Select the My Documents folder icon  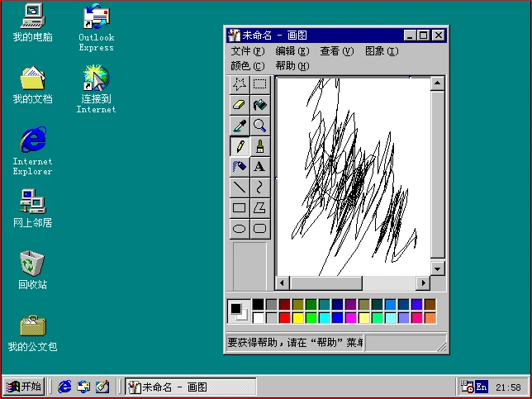(x=32, y=85)
